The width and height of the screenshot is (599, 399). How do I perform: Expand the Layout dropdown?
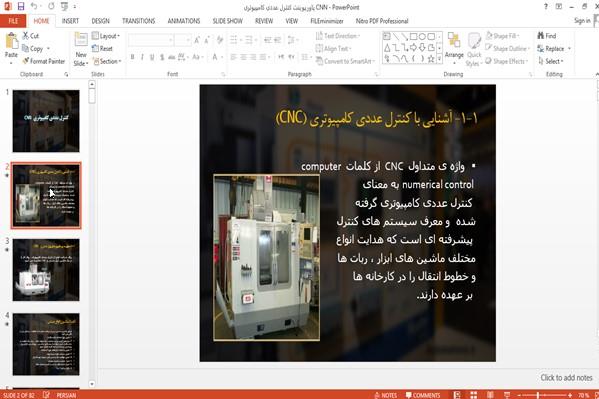(x=106, y=36)
